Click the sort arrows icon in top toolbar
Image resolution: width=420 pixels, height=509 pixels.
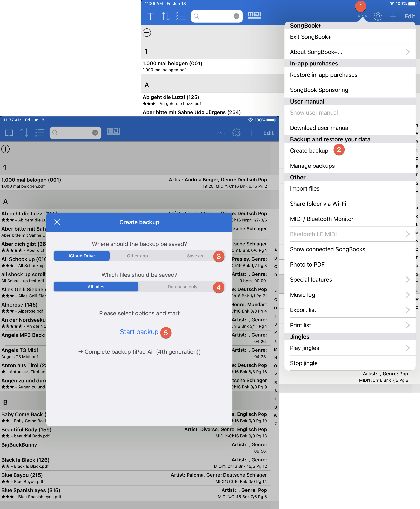[x=165, y=16]
